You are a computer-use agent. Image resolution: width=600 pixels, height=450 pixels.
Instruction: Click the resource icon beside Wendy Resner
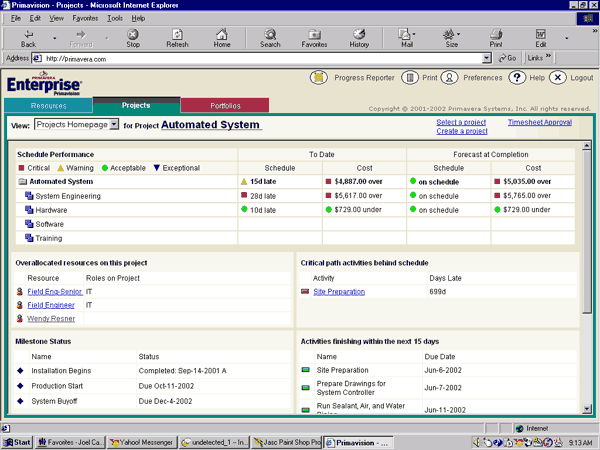(x=20, y=318)
